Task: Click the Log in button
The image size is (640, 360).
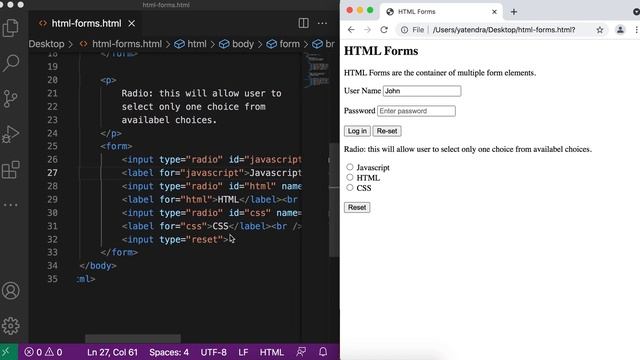Action: [357, 131]
